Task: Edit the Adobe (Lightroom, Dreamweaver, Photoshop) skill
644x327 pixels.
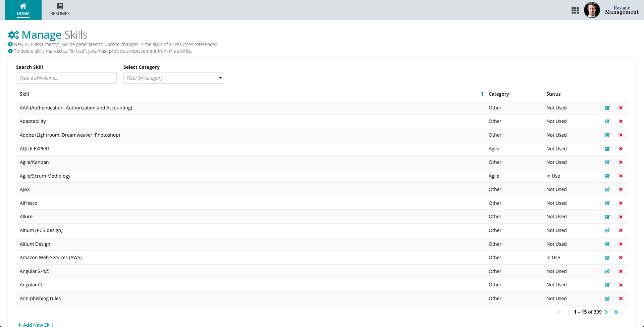Action: tap(607, 135)
